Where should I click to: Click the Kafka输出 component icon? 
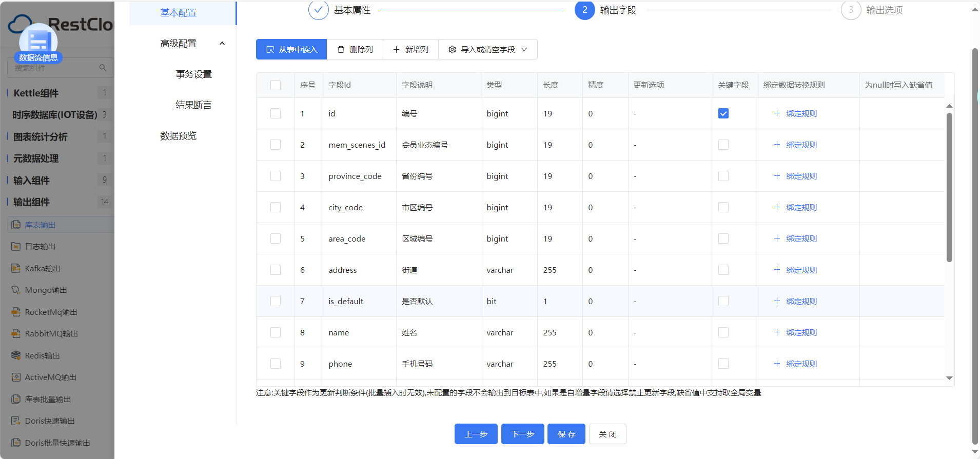click(x=16, y=268)
